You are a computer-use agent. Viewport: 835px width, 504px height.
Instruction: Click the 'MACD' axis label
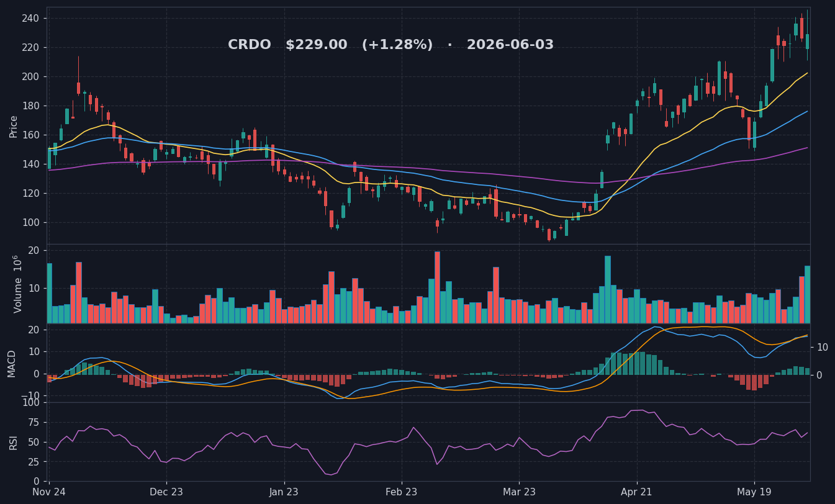[x=12, y=363]
